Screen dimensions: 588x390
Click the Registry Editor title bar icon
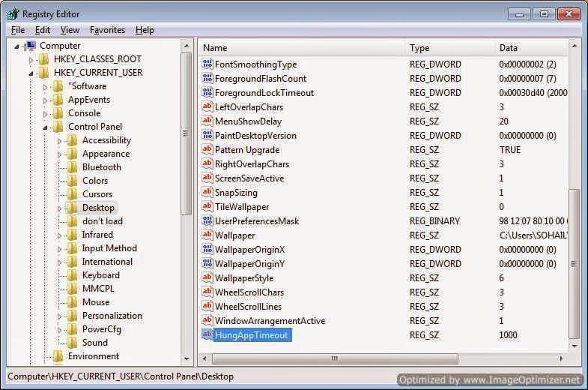[x=13, y=14]
